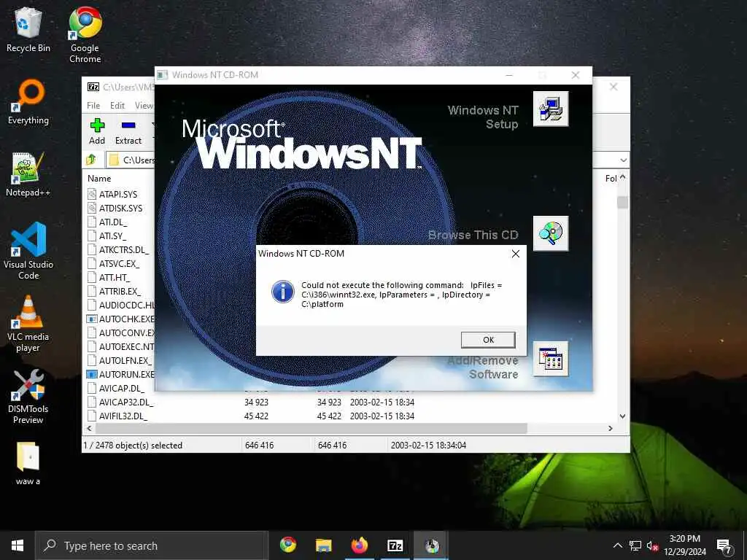Select the ATT.HT_ file
This screenshot has width=747, height=560.
(115, 277)
